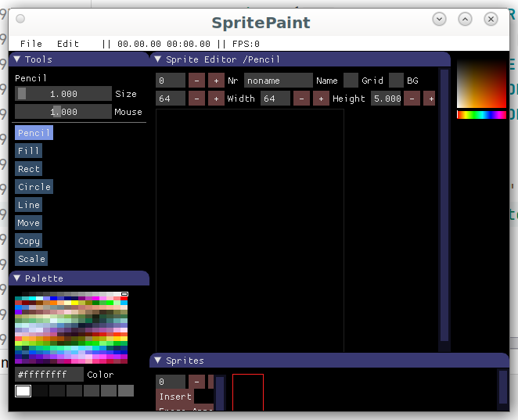Select the lightest gray recent swatch

[x=126, y=390]
